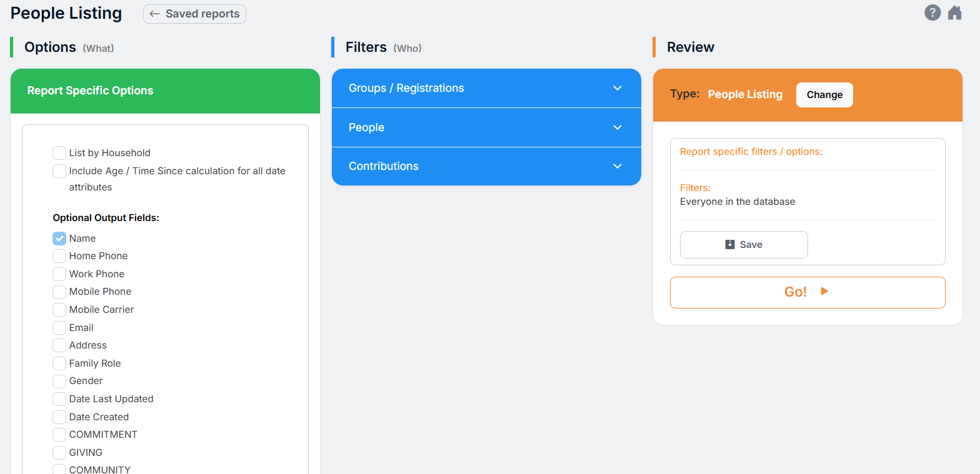Enable the GIVING output field
Image resolution: width=980 pixels, height=474 pixels.
pos(59,453)
